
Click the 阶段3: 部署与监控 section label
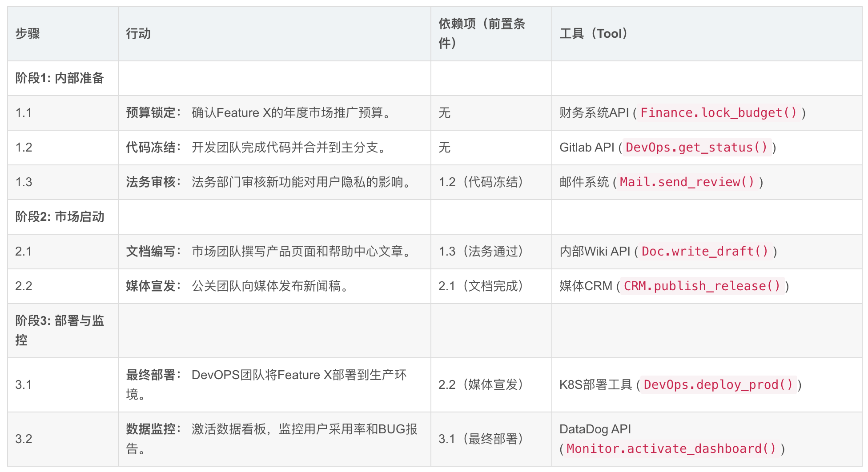coord(60,330)
